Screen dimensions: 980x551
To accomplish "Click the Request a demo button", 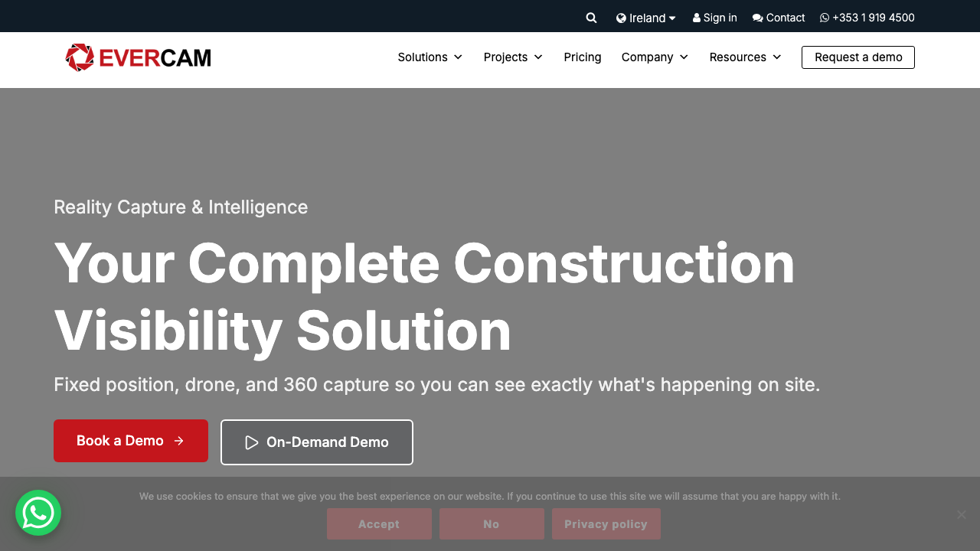I will click(857, 57).
